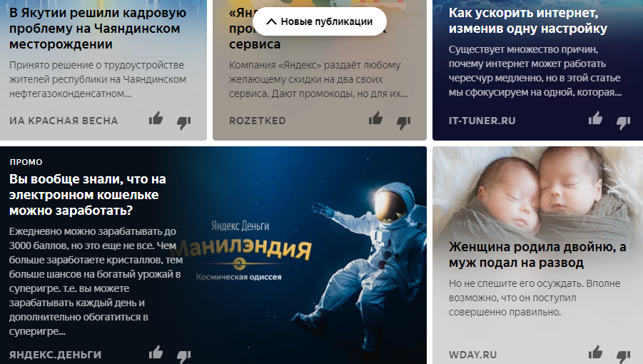
Task: Open the IT-TUNER.RU source label
Action: coord(482,121)
